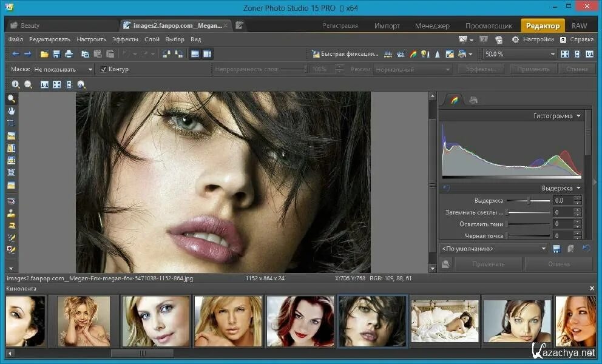Expand more tools arrow at left toolbar bottom
The width and height of the screenshot is (602, 364).
(x=11, y=268)
